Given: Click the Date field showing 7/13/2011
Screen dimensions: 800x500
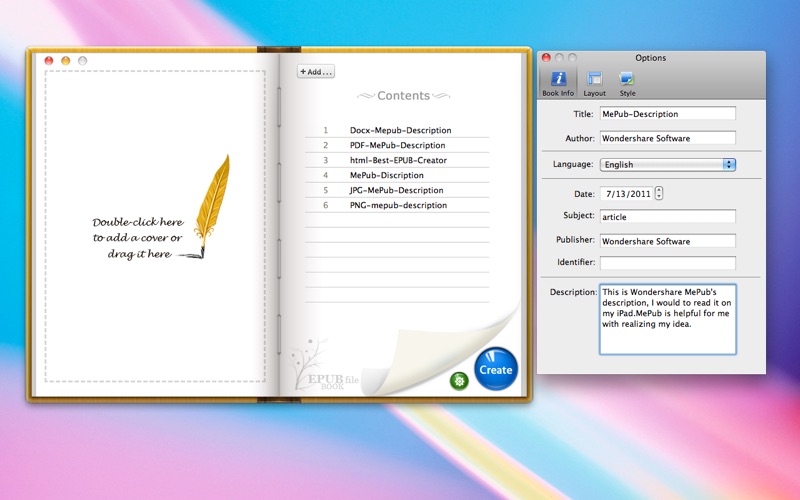Looking at the screenshot, I should 627,194.
